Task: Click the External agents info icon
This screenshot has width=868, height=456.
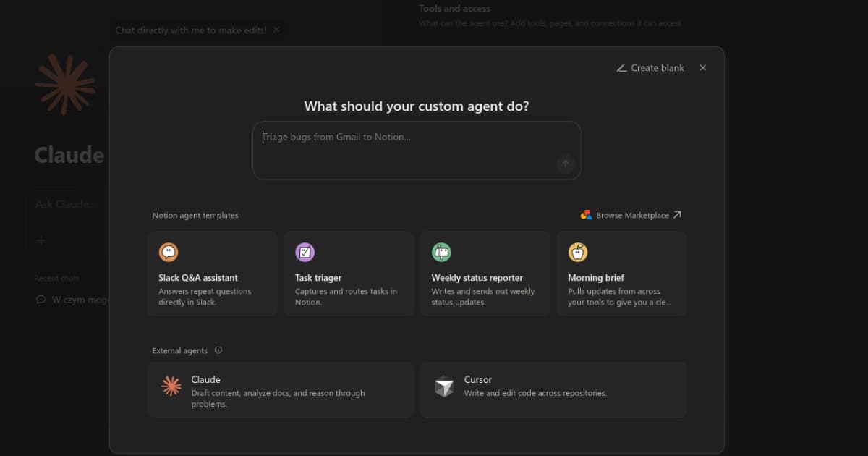Action: (218, 350)
